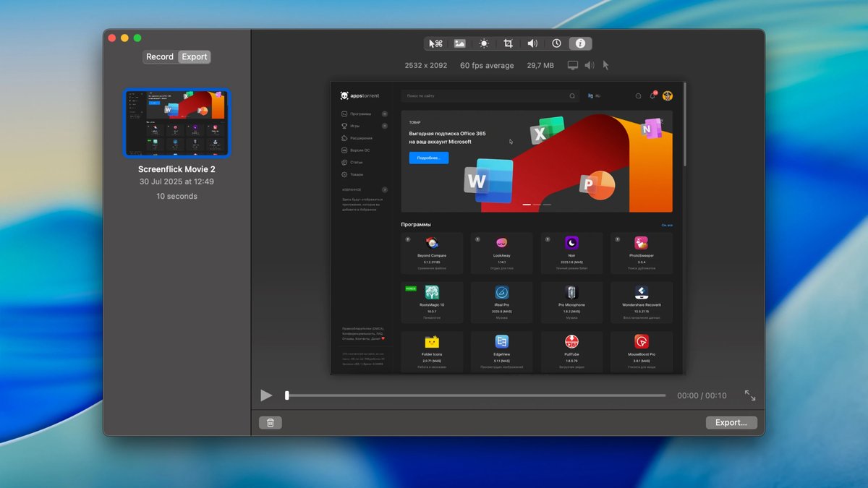868x488 pixels.
Task: Click the Export... button
Action: click(731, 422)
